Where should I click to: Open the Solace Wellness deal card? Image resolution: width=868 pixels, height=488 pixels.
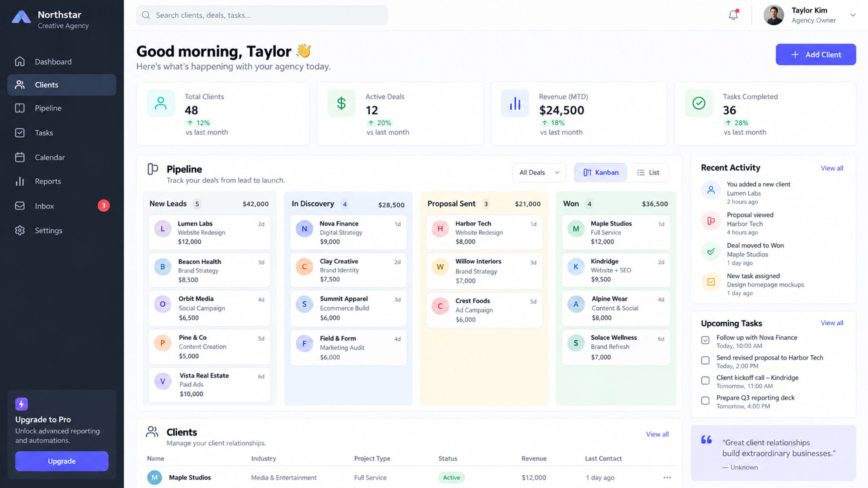point(616,347)
